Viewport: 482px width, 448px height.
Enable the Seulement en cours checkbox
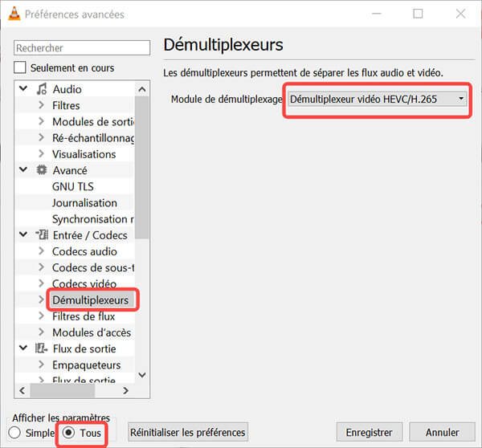pos(19,67)
